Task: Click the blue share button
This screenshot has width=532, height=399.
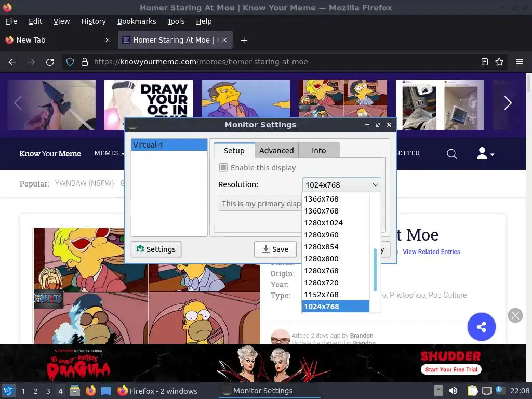Action: 481,327
